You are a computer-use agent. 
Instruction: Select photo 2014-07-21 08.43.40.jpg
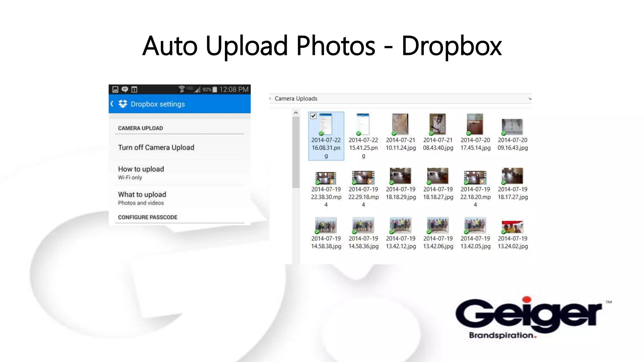tap(438, 132)
